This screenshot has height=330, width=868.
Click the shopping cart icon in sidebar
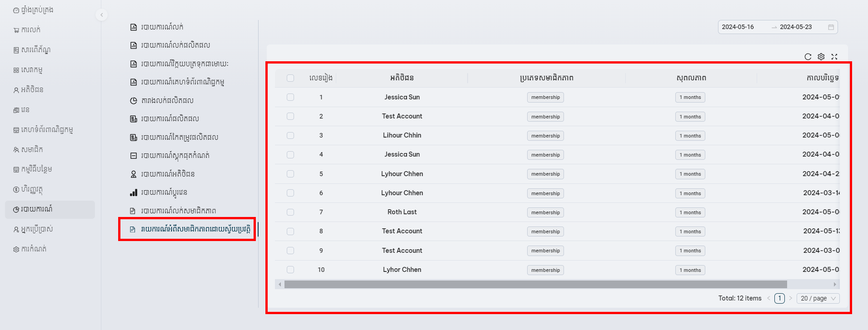[16, 30]
